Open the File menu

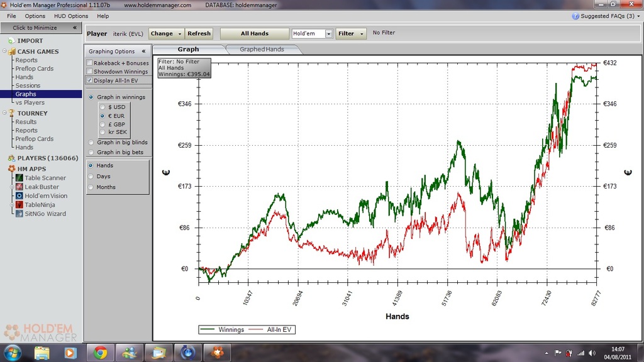pyautogui.click(x=11, y=16)
